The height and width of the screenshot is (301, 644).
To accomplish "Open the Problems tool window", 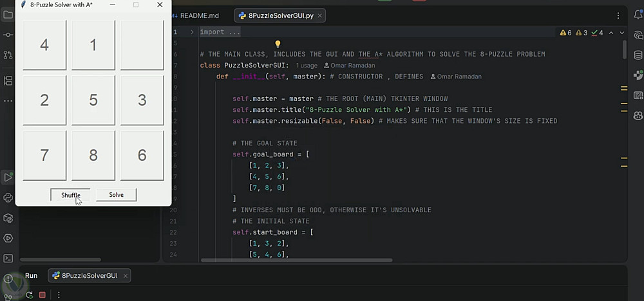I will tap(8, 278).
